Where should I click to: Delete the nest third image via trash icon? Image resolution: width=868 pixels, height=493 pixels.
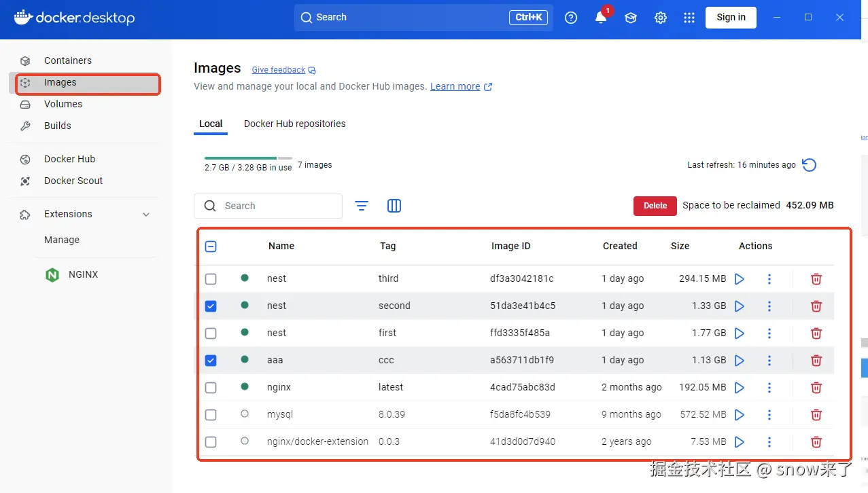(x=816, y=279)
